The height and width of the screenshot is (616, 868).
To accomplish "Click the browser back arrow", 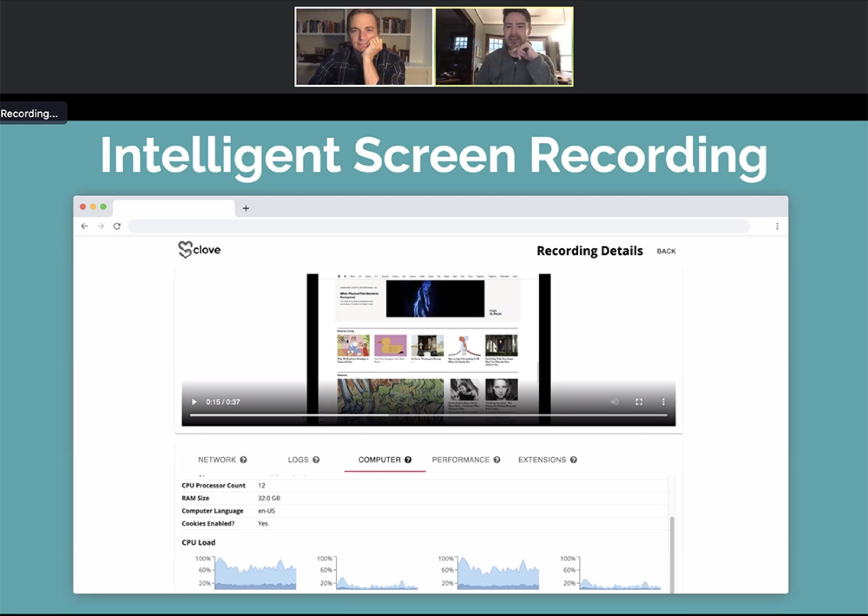I will click(84, 226).
